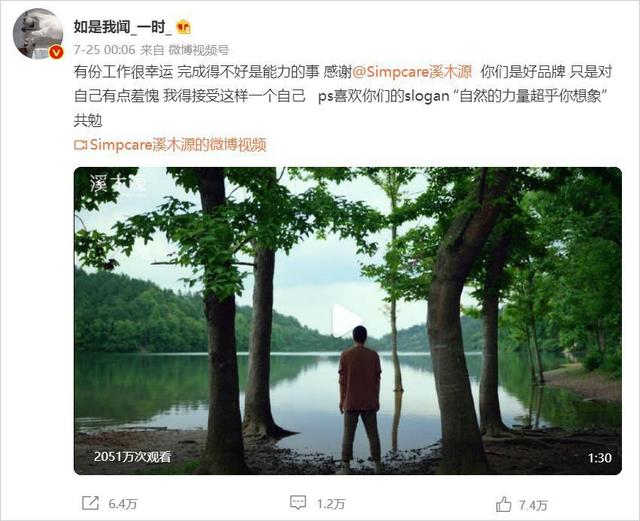The height and width of the screenshot is (521, 640).
Task: Click the member badge icon beside username
Action: [x=184, y=27]
